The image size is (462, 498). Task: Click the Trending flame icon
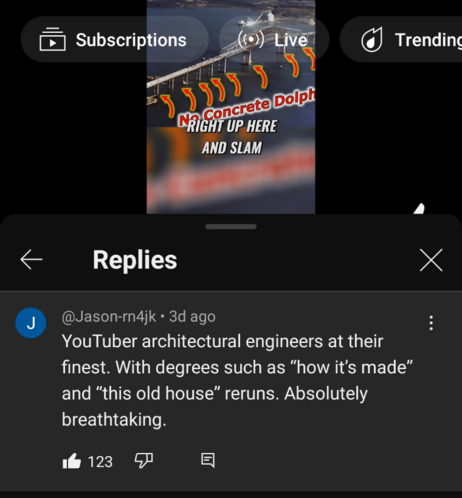click(372, 40)
